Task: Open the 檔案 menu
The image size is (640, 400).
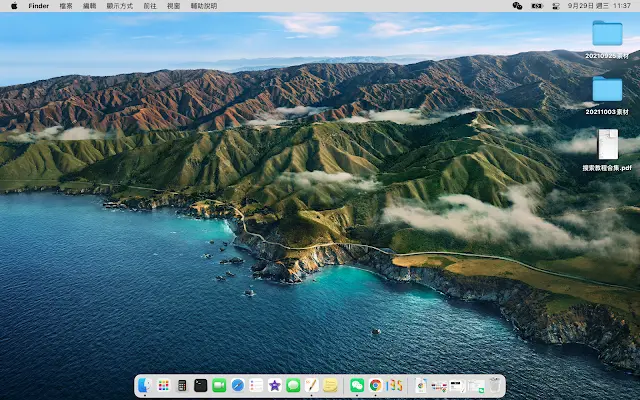Action: click(66, 6)
